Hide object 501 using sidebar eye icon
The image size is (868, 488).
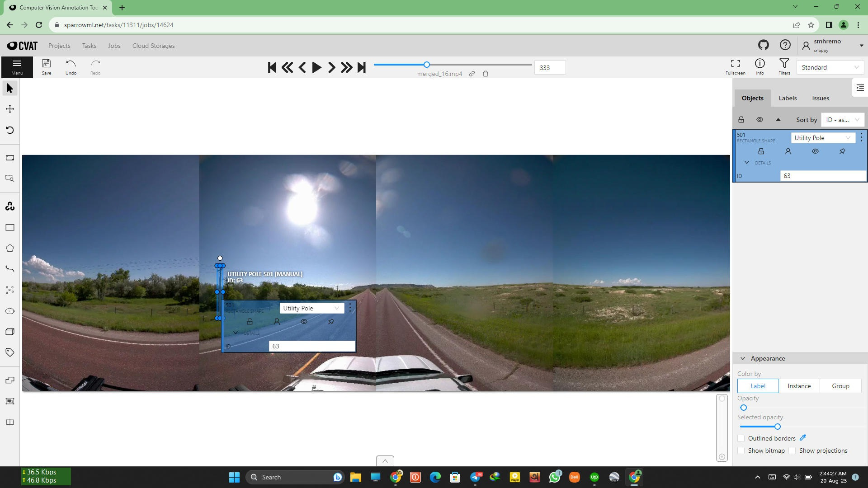pyautogui.click(x=815, y=151)
